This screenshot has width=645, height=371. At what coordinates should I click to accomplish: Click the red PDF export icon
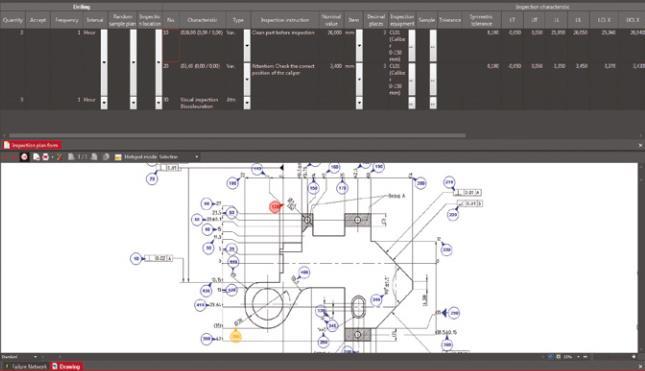click(x=46, y=157)
